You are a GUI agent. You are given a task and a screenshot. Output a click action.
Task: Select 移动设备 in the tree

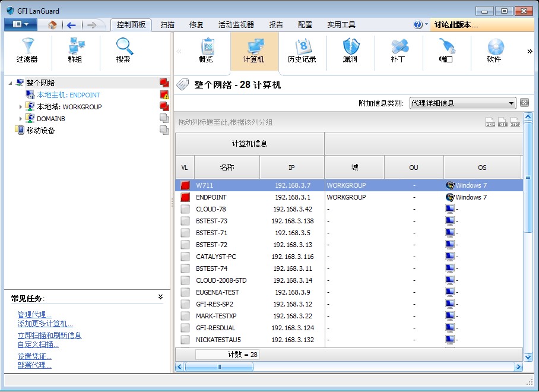click(40, 130)
